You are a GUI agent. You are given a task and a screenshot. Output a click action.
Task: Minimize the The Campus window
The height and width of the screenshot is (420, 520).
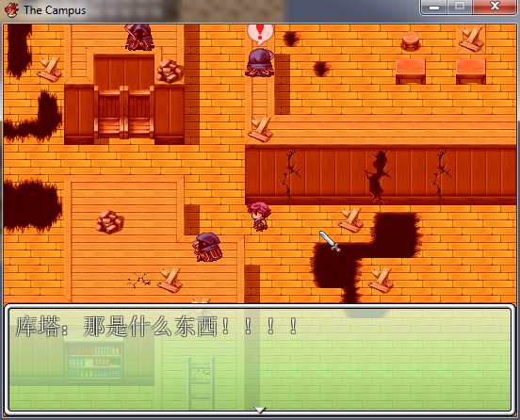tap(434, 8)
